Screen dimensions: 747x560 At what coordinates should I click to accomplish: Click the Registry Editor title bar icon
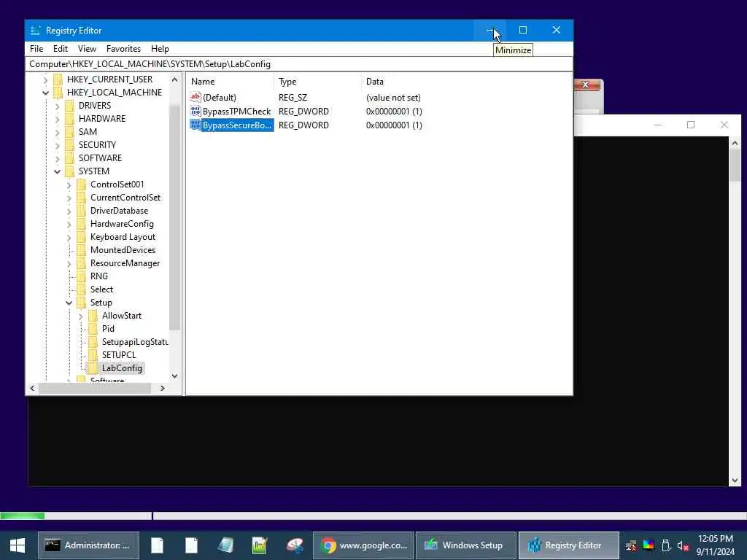click(x=35, y=31)
